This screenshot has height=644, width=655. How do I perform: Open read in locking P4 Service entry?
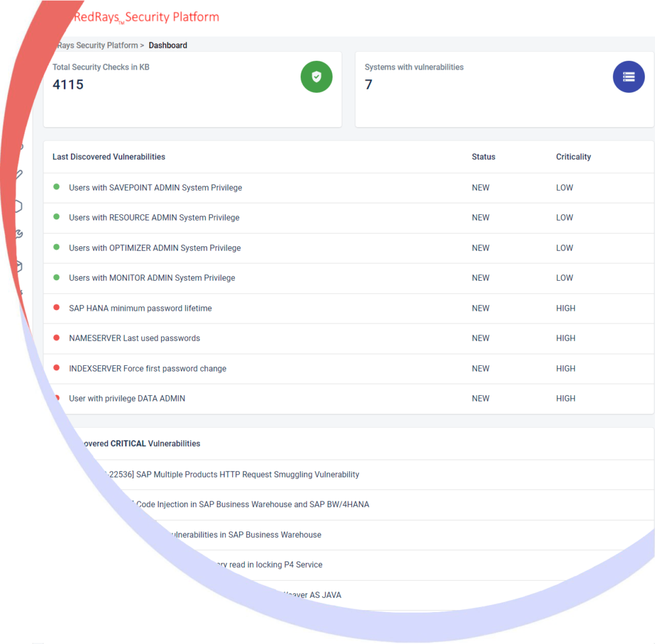[x=271, y=565]
